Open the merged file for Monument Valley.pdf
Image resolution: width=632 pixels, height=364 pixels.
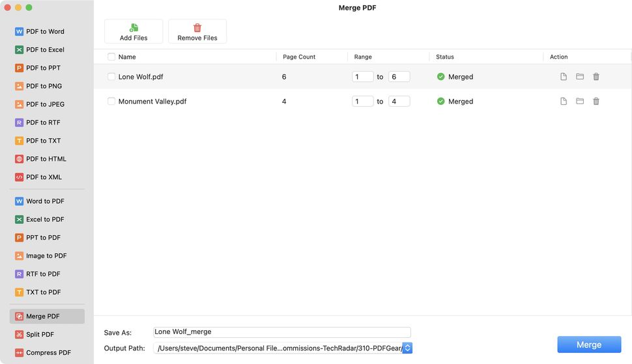click(x=564, y=102)
